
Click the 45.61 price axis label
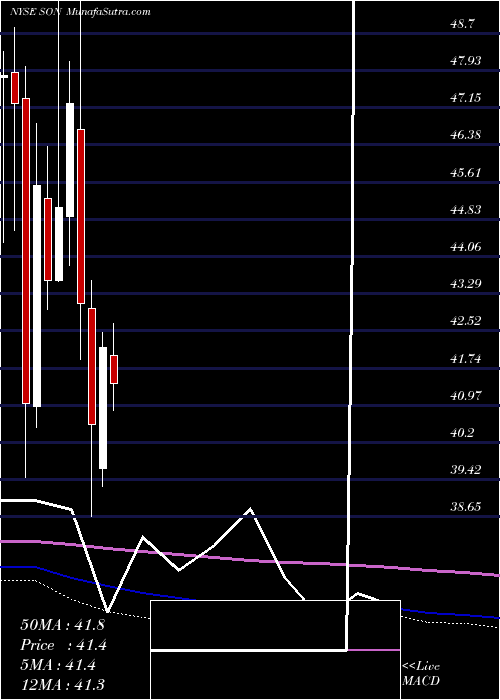466,172
